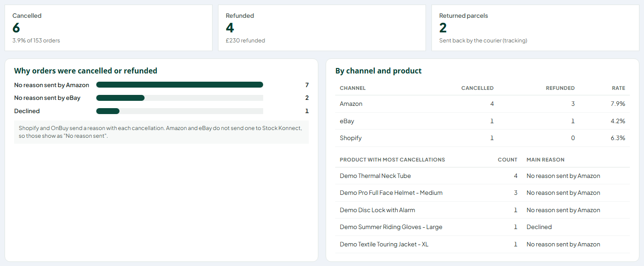The width and height of the screenshot is (644, 266).
Task: Click the REFUNDED column header
Action: pos(560,88)
